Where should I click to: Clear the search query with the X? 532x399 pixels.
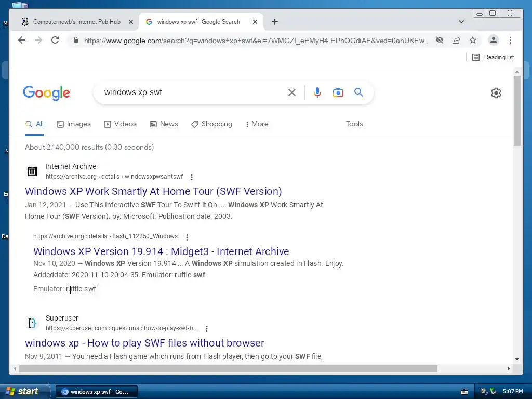[292, 92]
